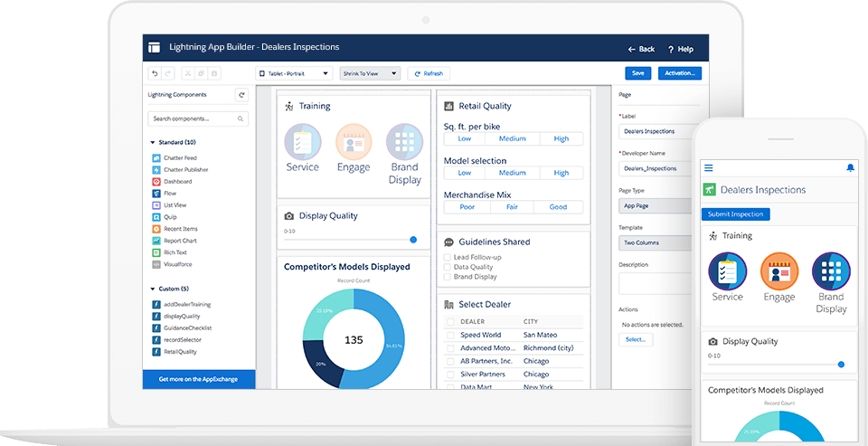Check the AB Partners, Inc. row
The width and height of the screenshot is (868, 446).
450,361
